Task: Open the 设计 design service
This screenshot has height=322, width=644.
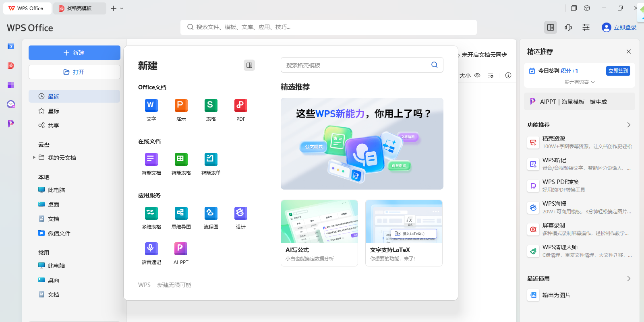Action: (241, 218)
